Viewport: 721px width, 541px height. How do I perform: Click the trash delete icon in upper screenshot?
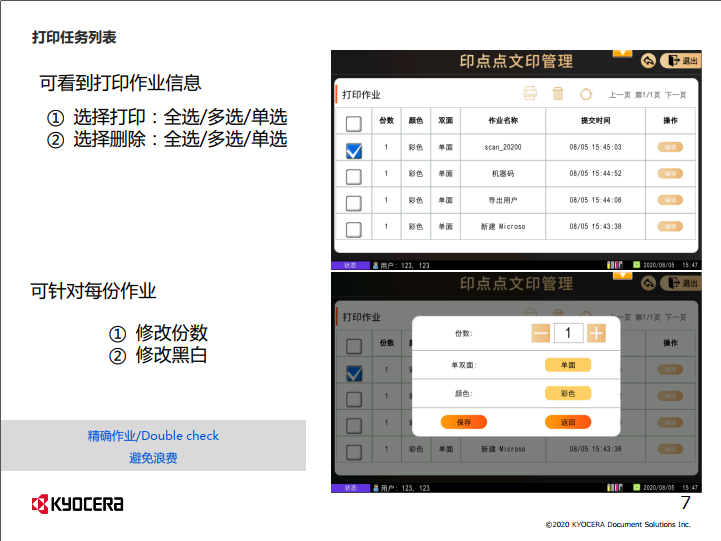pyautogui.click(x=558, y=94)
